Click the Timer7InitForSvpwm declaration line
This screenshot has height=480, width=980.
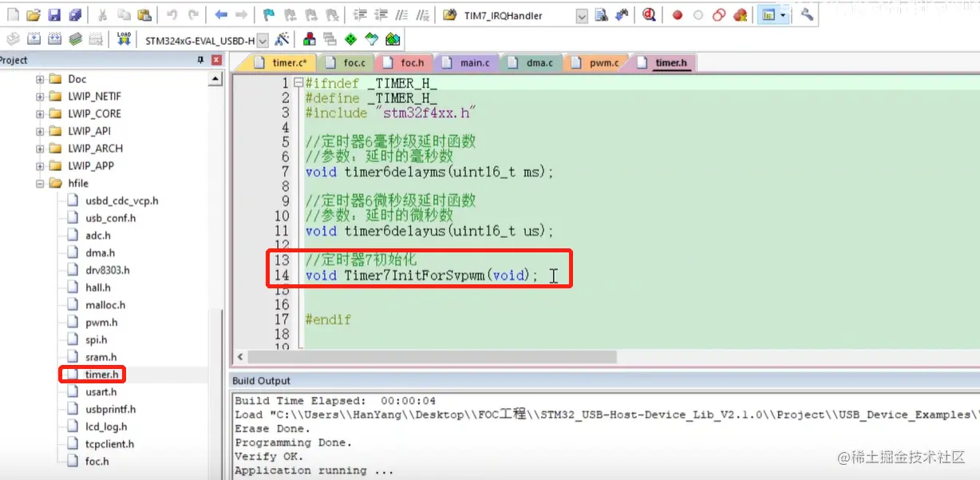tap(421, 276)
